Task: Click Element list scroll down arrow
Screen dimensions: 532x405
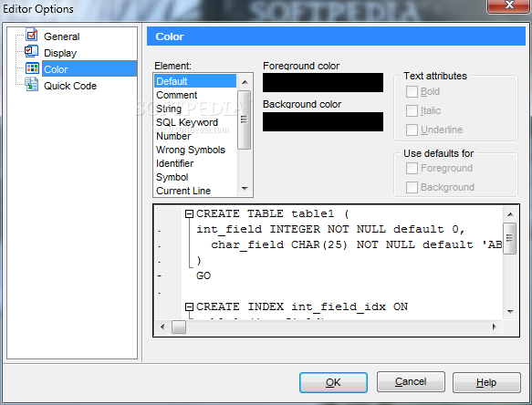Action: [x=245, y=189]
